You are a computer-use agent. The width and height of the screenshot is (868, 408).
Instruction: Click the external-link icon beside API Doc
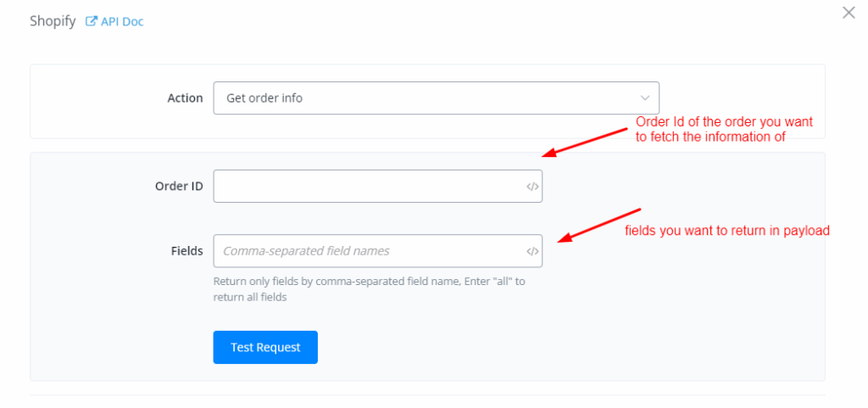(92, 22)
